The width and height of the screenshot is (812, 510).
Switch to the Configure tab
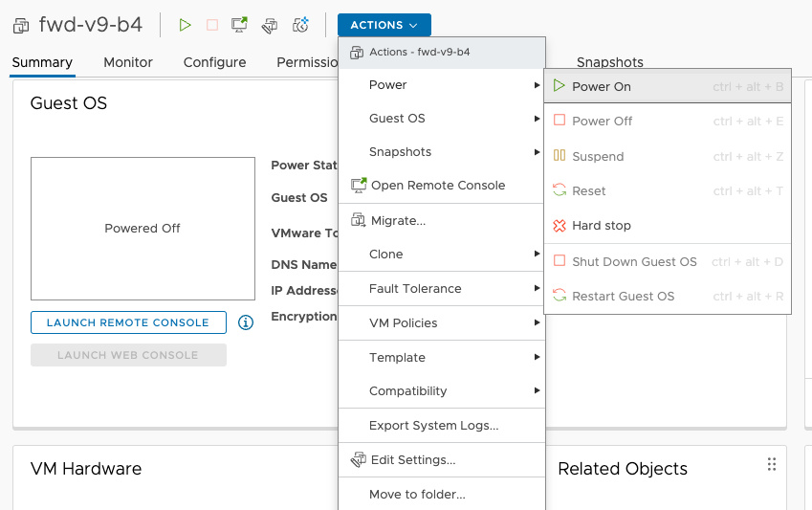click(214, 62)
